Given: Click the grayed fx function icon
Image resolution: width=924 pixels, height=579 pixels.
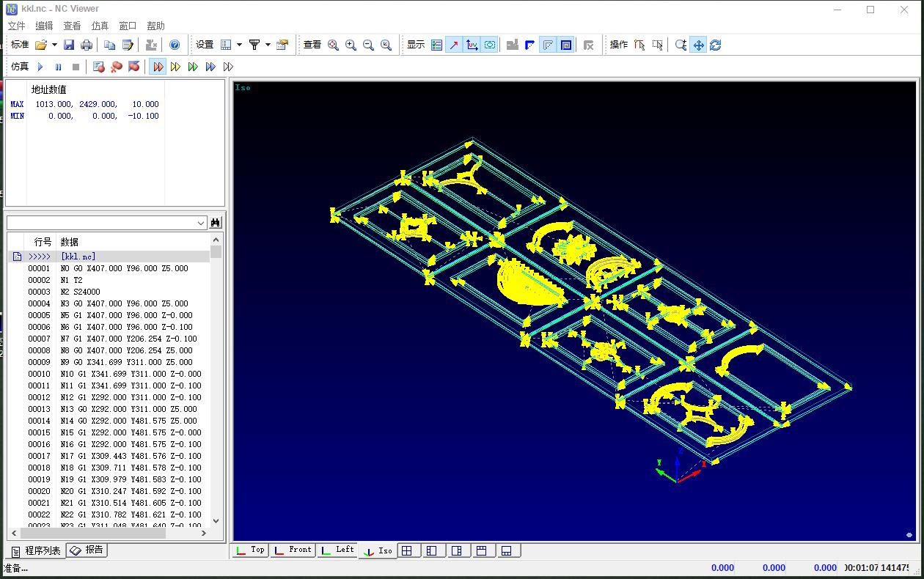Looking at the screenshot, I should point(588,45).
